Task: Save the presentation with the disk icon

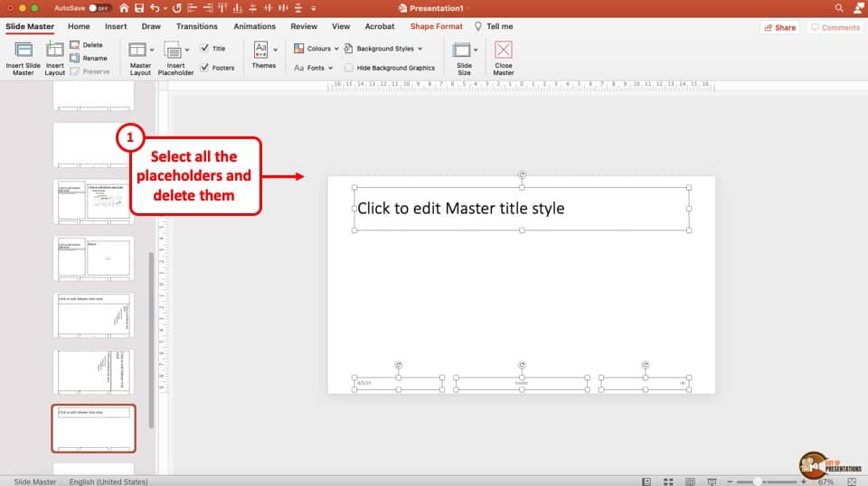Action: tap(139, 8)
